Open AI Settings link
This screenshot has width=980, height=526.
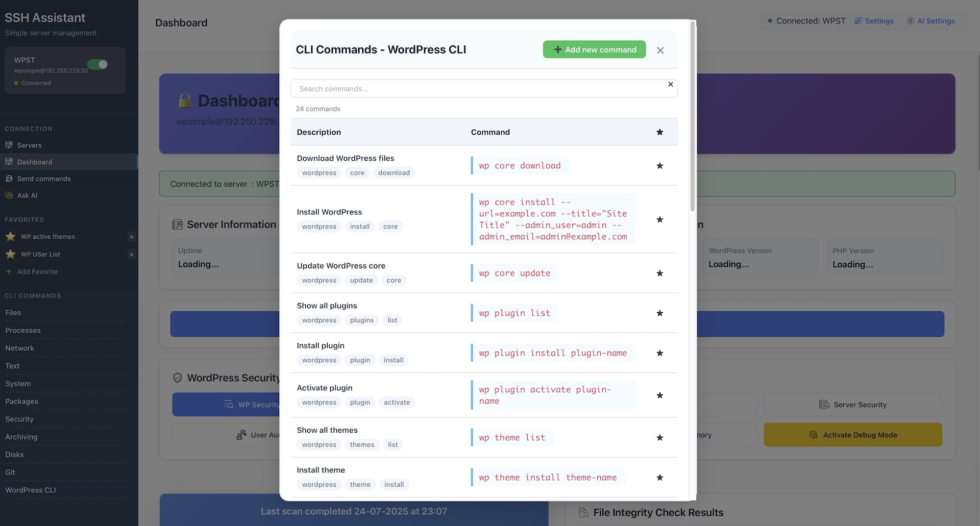click(x=930, y=21)
